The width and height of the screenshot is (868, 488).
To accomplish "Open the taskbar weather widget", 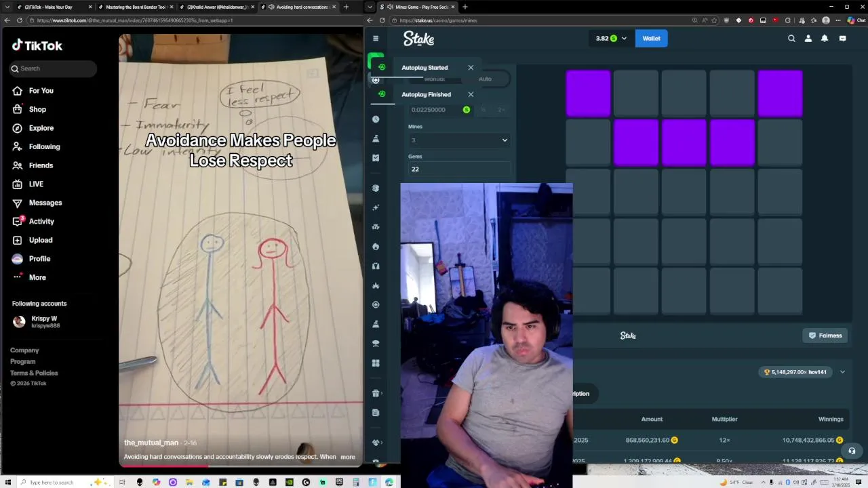I will click(x=736, y=482).
